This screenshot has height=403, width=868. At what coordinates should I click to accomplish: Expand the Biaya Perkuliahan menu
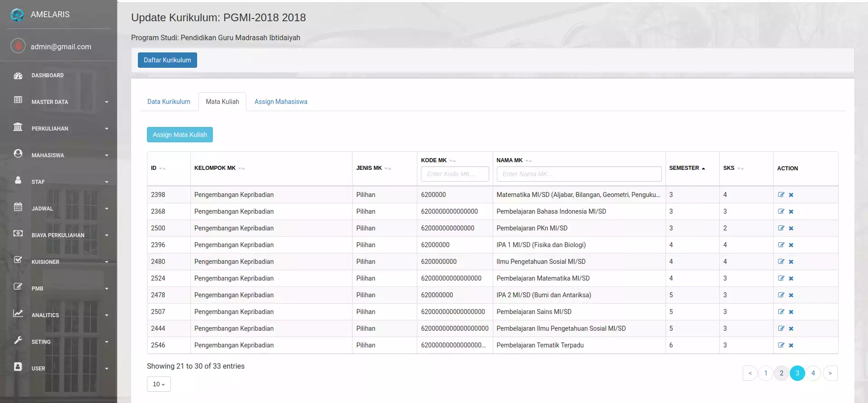(x=107, y=235)
